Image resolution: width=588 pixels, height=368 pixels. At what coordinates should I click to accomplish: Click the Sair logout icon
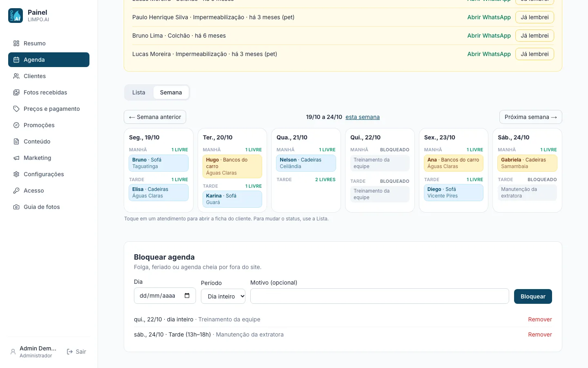click(70, 352)
